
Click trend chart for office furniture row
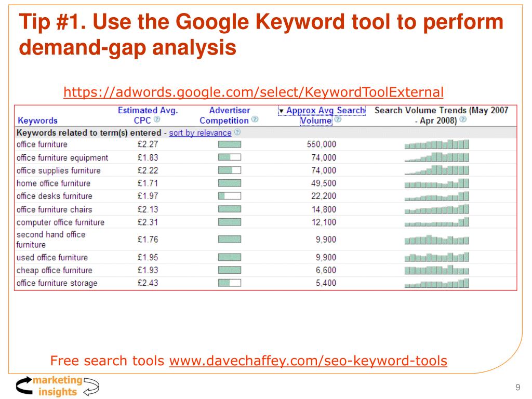pyautogui.click(x=436, y=144)
